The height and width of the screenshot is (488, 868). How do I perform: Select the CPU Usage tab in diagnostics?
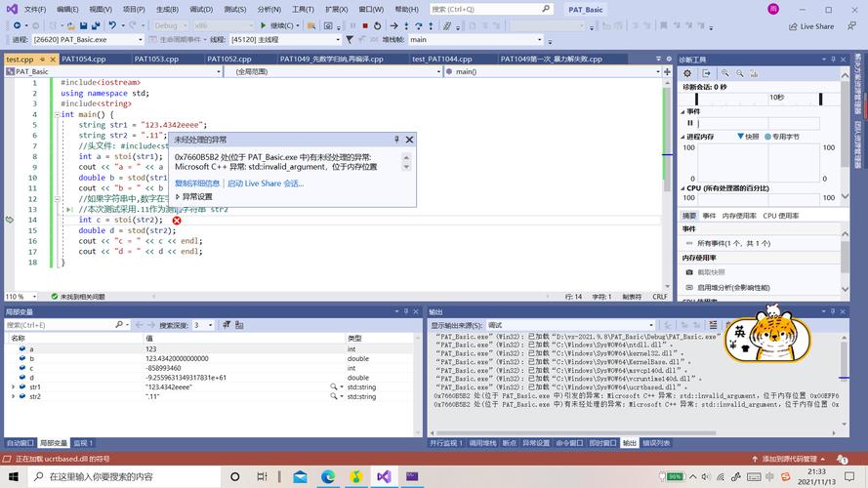point(781,215)
